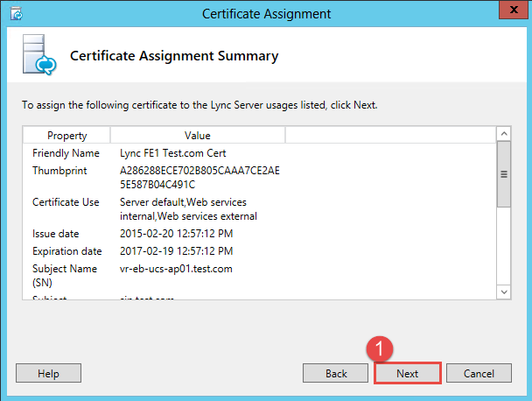Open Help for this wizard

48,373
